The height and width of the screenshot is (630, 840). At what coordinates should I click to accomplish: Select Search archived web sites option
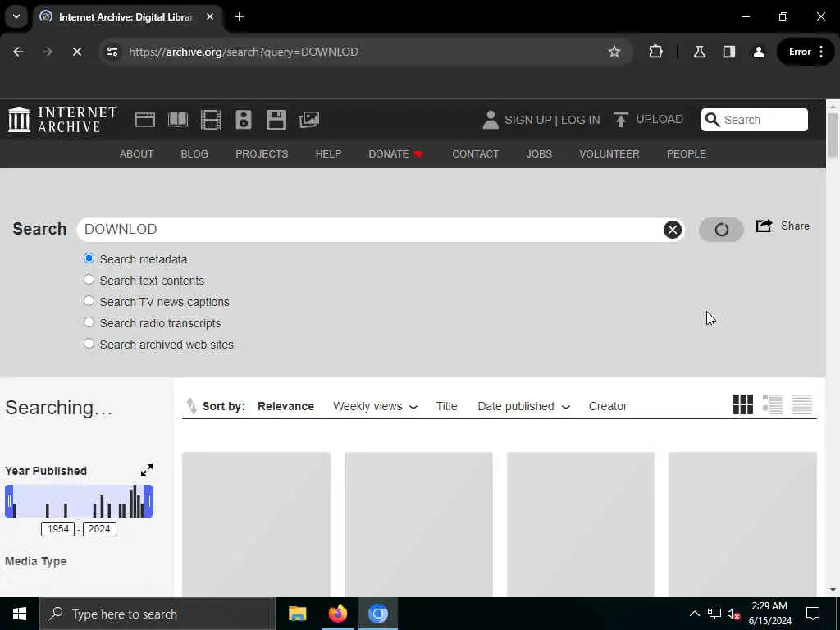pyautogui.click(x=89, y=344)
